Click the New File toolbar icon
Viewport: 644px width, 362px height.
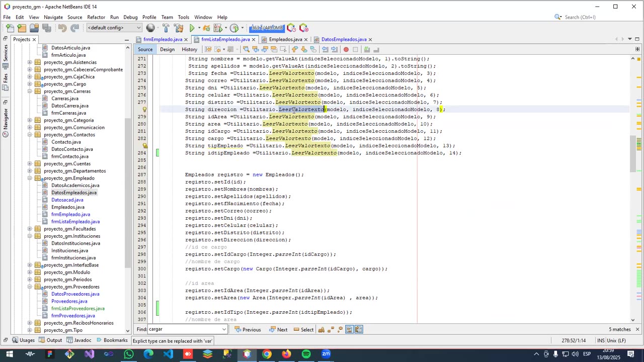tap(11, 28)
